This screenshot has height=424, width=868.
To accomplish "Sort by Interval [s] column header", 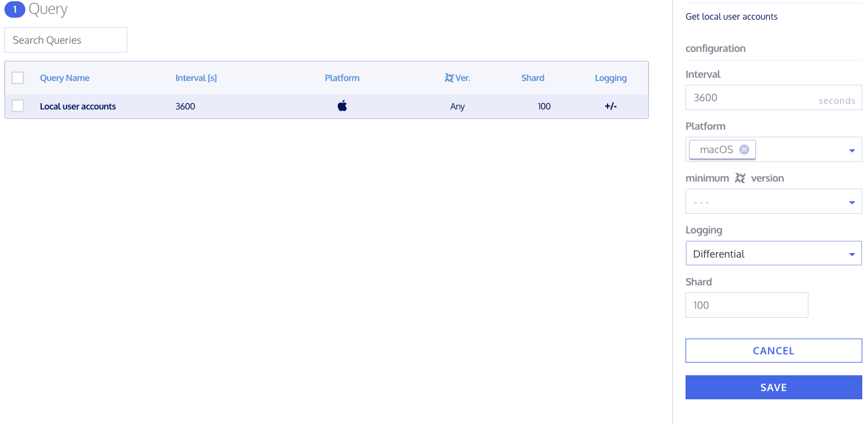I will [x=196, y=78].
